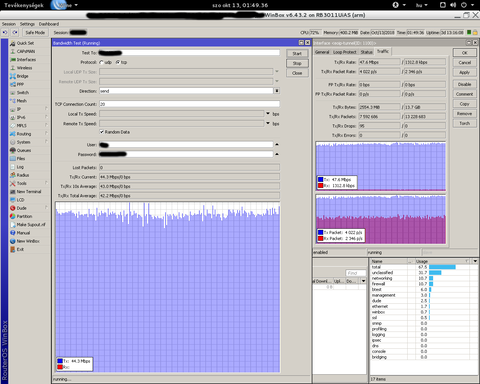The height and width of the screenshot is (384, 480).
Task: Switch to the General tab
Action: tap(322, 52)
